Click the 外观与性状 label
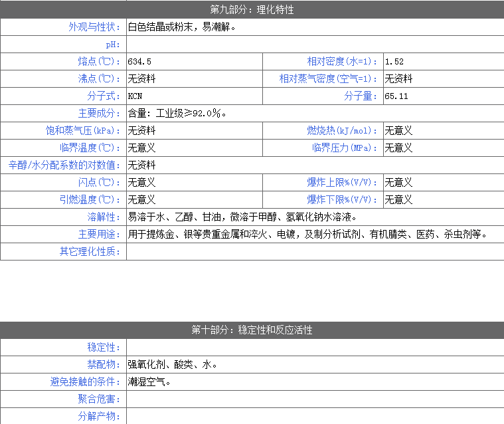The width and height of the screenshot is (504, 424). [x=95, y=27]
